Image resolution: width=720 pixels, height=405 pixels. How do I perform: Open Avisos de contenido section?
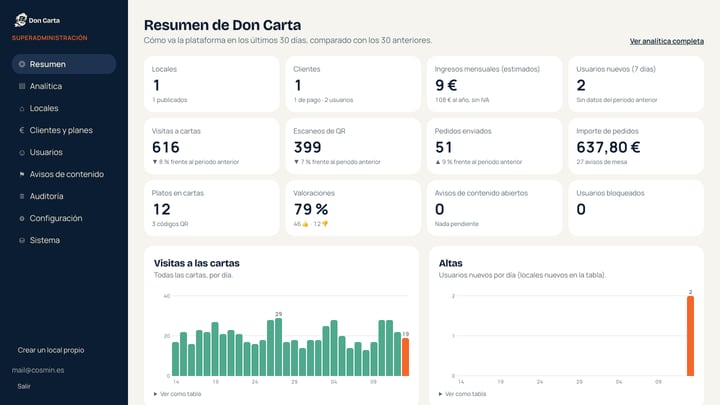pyautogui.click(x=64, y=174)
